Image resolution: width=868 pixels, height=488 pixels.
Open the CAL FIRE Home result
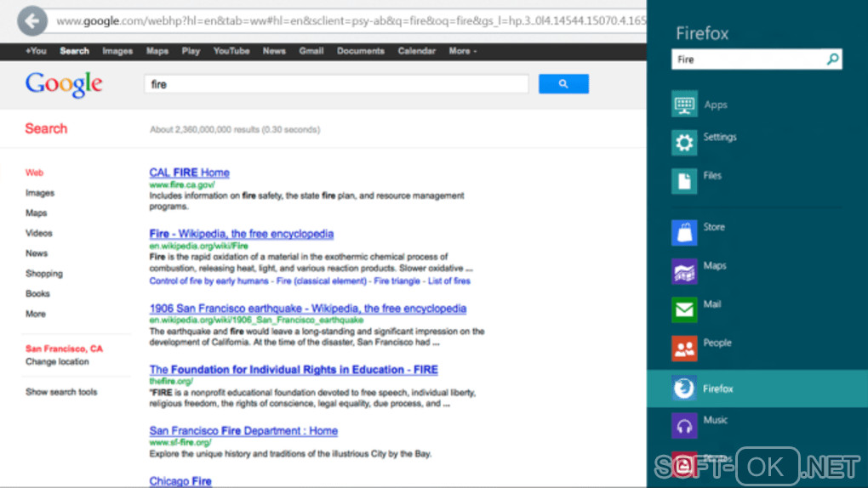[x=189, y=173]
